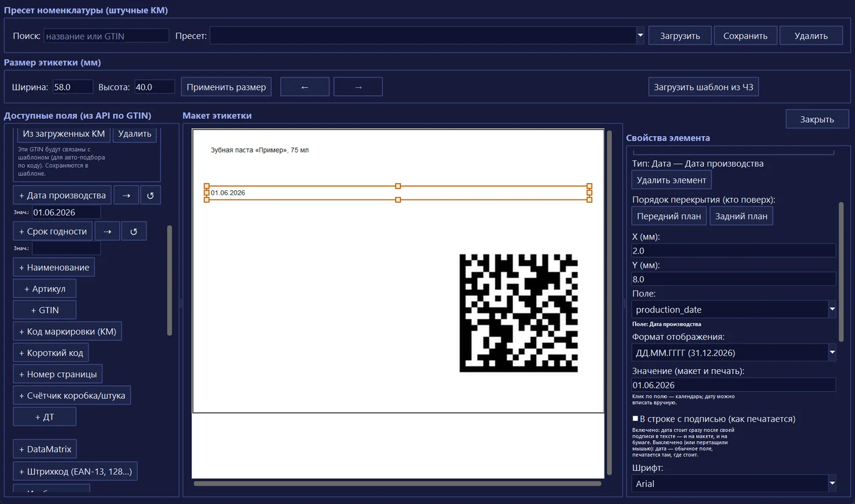Click the dashed arrow beside Срок годности
This screenshot has height=504, width=855.
[107, 231]
